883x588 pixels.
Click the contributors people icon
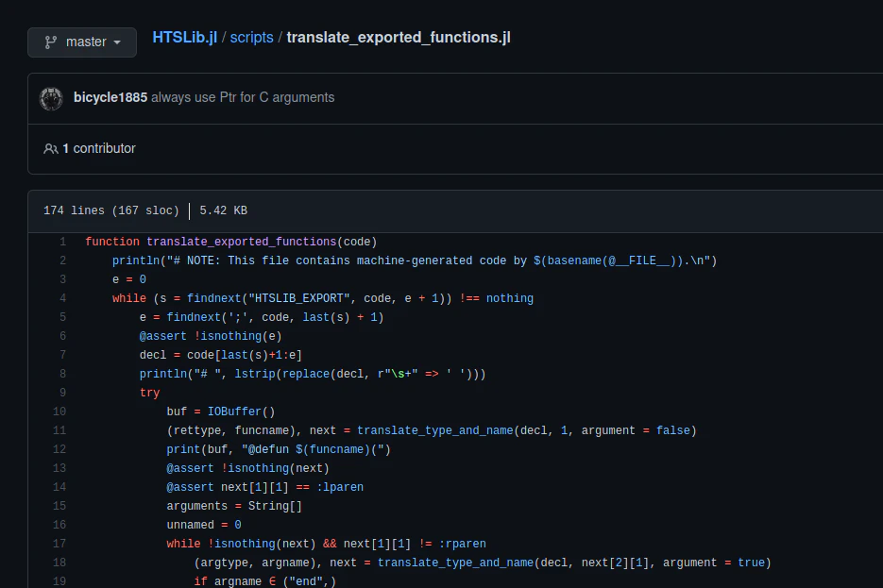tap(51, 148)
